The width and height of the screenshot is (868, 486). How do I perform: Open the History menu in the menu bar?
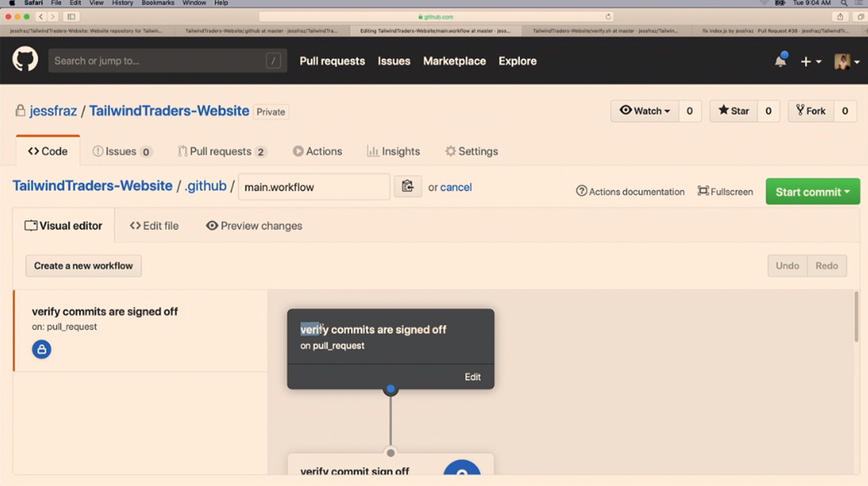pos(122,3)
